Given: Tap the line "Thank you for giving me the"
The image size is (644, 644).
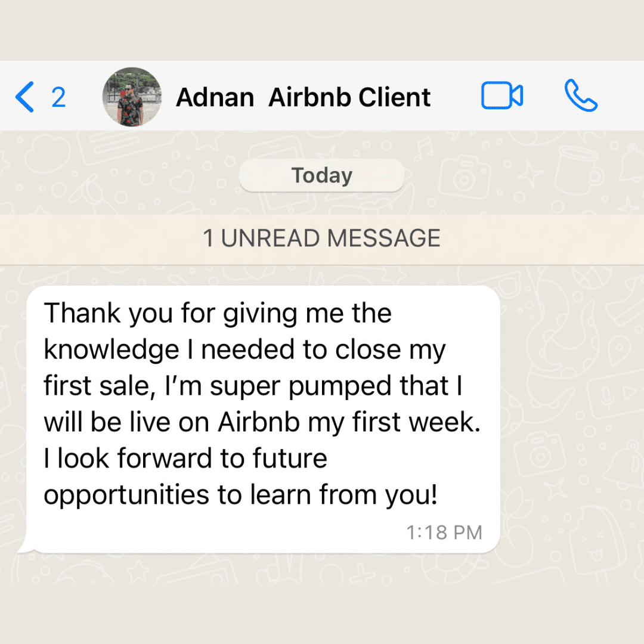Looking at the screenshot, I should pos(218,314).
